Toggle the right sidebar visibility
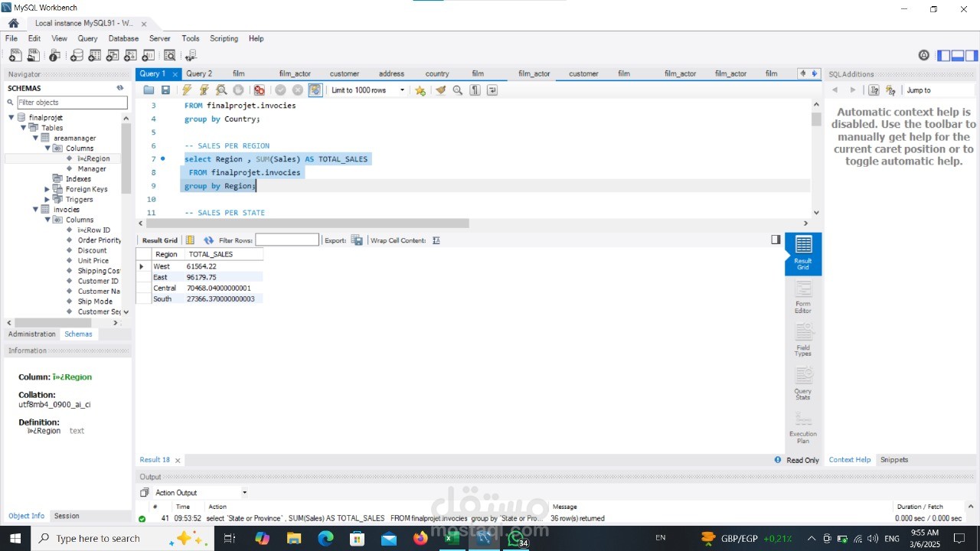Screen dimensions: 980x551 click(971, 55)
